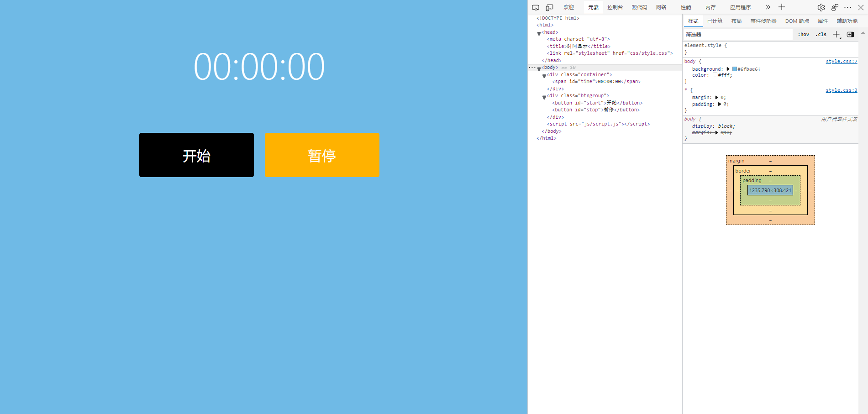
Task: Toggle the device emulation icon
Action: point(549,7)
